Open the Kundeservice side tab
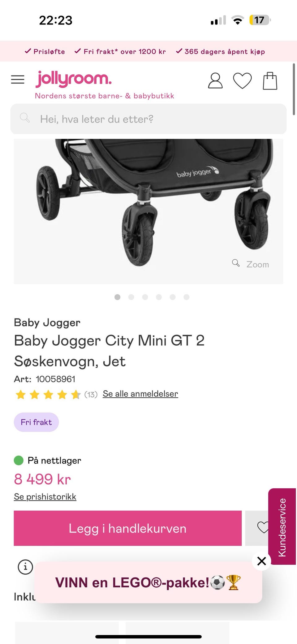Screen dimensions: 297x644 point(282,526)
